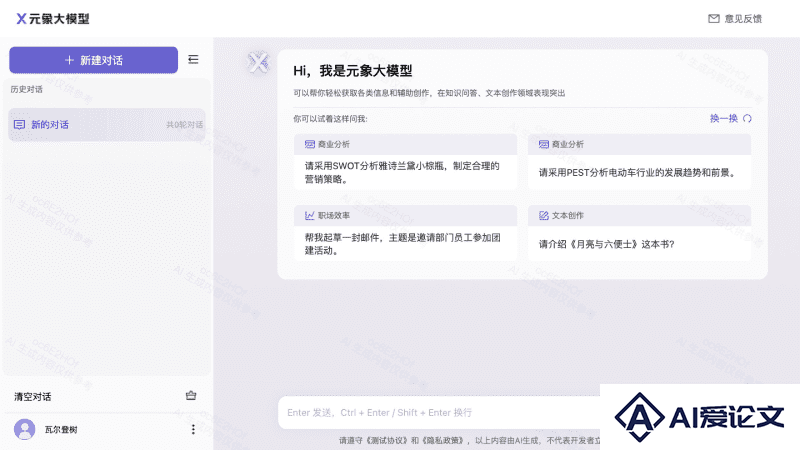Click the 商业分析 icon above PEST card

(544, 144)
